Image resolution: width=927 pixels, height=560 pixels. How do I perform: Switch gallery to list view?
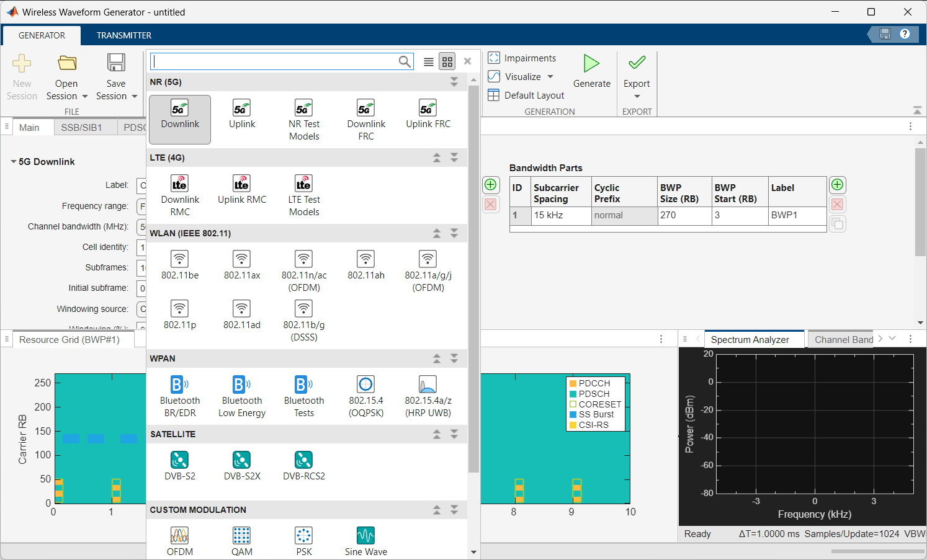coord(428,61)
